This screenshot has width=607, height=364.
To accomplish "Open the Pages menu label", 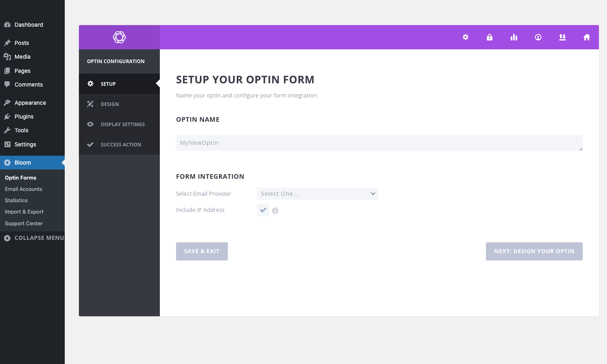I will coord(23,71).
